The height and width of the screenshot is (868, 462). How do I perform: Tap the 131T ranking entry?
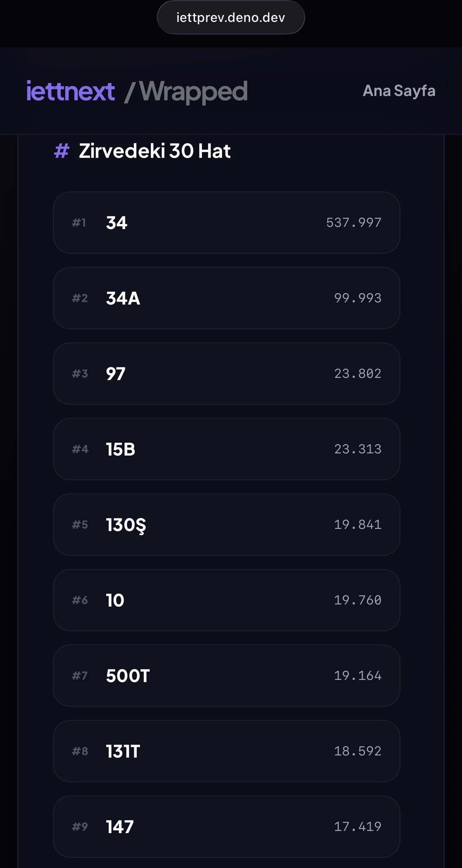point(227,751)
